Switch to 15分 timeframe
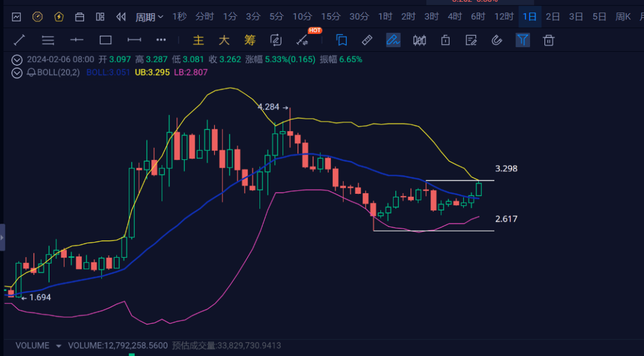Viewport: 644px width, 356px height. (x=330, y=17)
